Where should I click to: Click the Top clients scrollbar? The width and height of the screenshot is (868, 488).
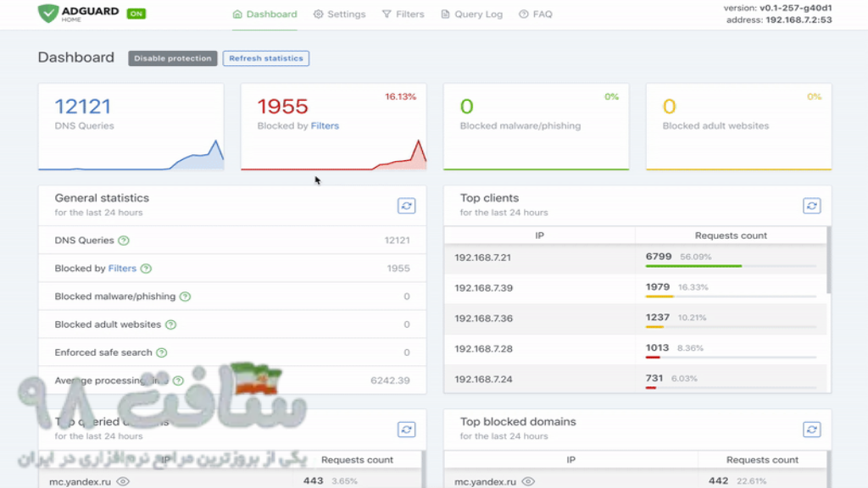pyautogui.click(x=828, y=260)
